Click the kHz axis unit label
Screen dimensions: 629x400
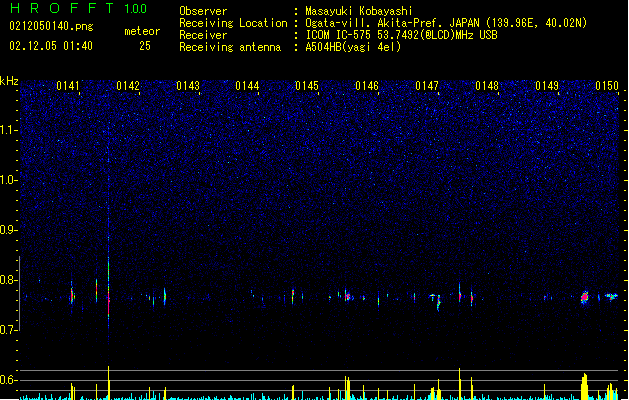pos(9,81)
